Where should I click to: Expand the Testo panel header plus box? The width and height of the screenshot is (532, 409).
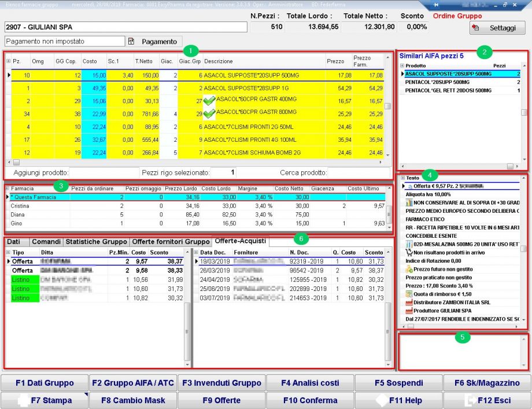pos(402,178)
